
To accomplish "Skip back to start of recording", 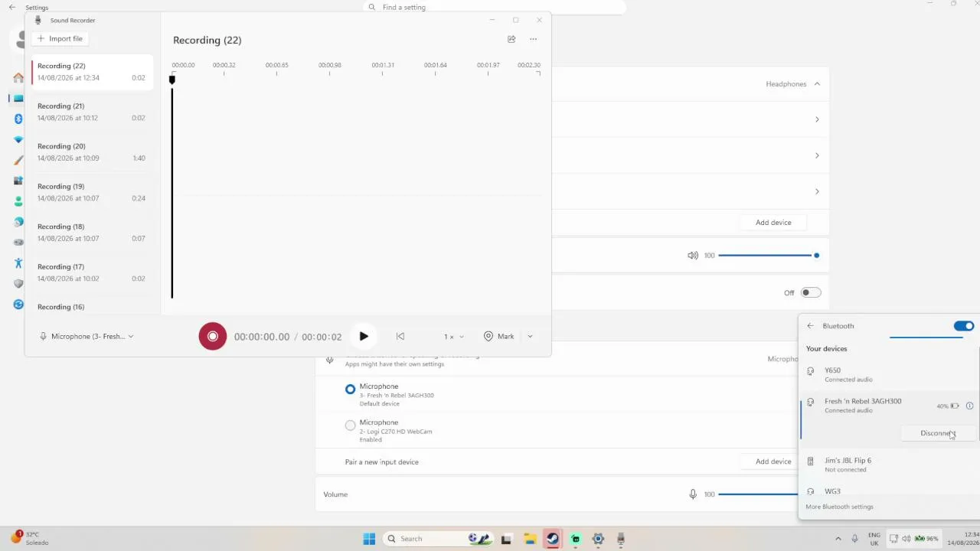I will 400,336.
